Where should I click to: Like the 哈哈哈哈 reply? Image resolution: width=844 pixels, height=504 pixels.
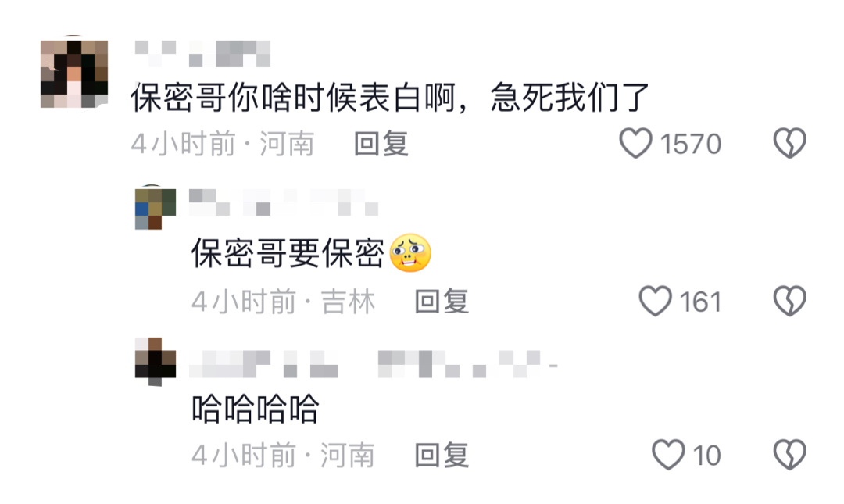click(x=668, y=455)
